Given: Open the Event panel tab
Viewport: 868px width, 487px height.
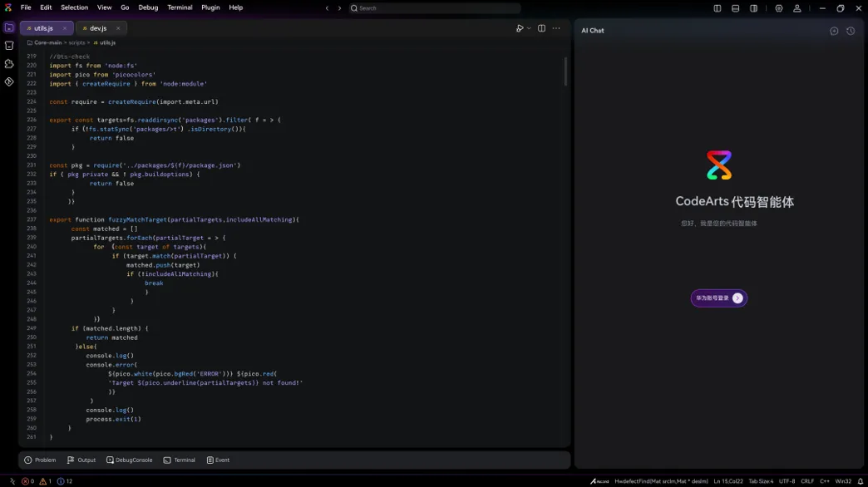Looking at the screenshot, I should point(218,460).
